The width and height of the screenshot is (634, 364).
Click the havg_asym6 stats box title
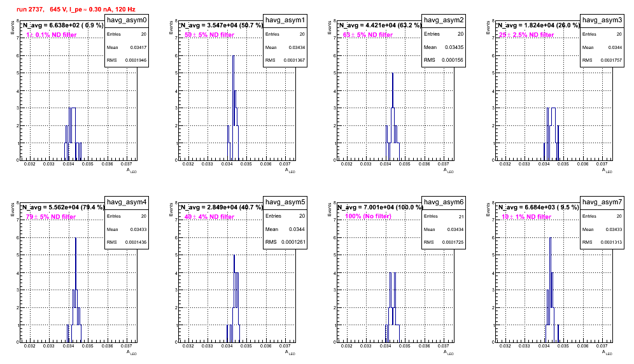444,202
